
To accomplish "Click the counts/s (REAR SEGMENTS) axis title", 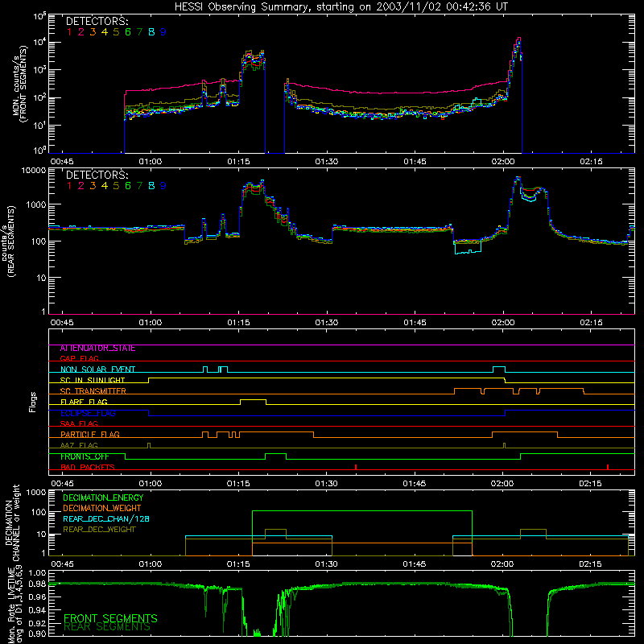I will coord(10,241).
